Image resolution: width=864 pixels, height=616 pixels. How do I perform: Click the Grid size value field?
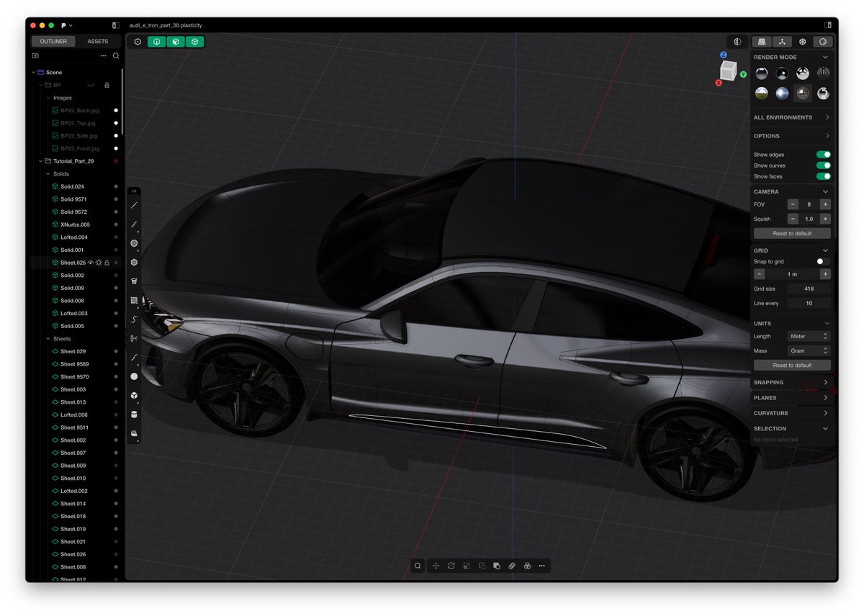point(809,289)
